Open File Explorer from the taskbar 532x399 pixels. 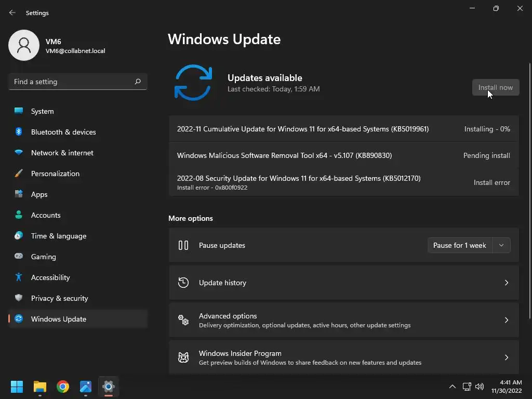pos(39,387)
